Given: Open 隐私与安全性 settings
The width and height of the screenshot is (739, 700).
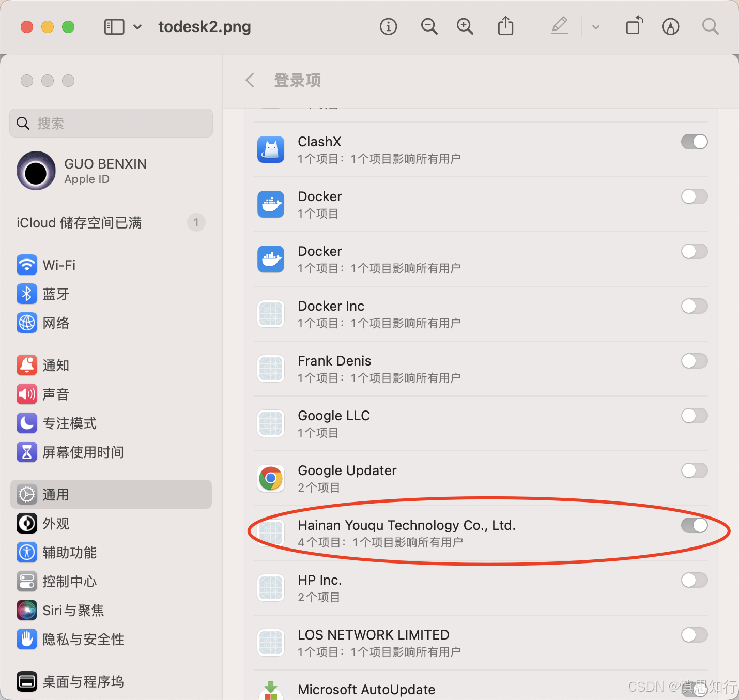Looking at the screenshot, I should 111,640.
